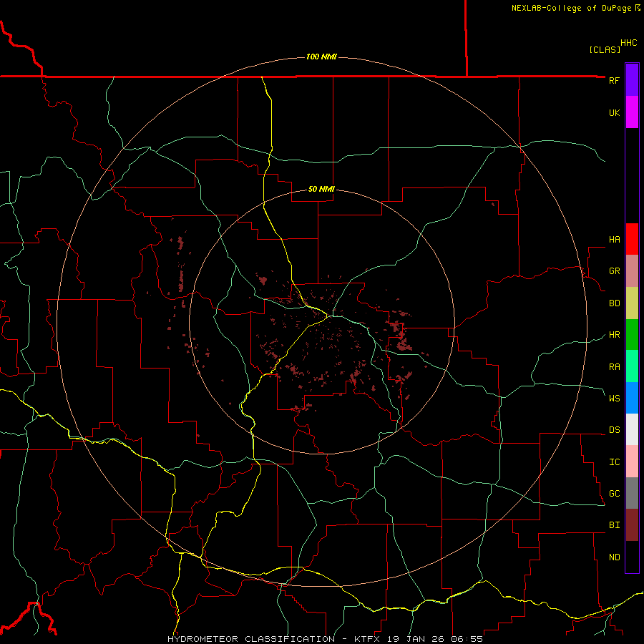Viewport: 644px width, 644px height.
Task: Click the '06:55' timestamp text
Action: tap(467, 639)
